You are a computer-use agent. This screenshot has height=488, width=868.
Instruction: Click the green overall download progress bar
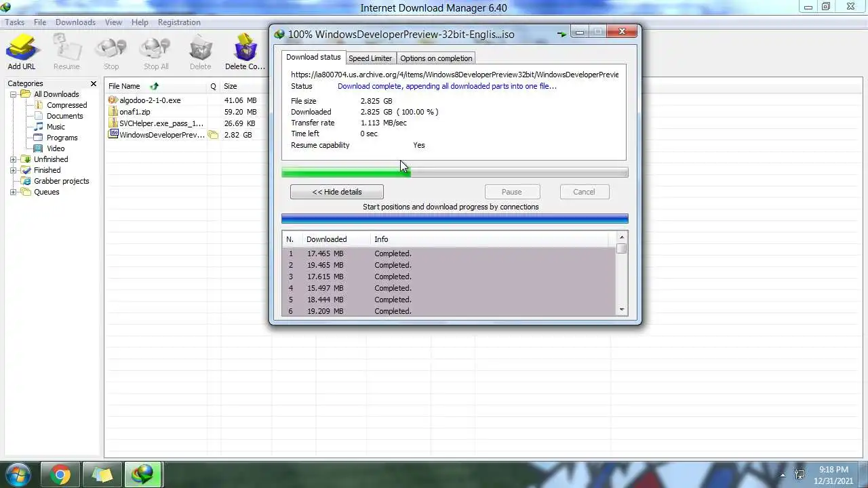454,173
